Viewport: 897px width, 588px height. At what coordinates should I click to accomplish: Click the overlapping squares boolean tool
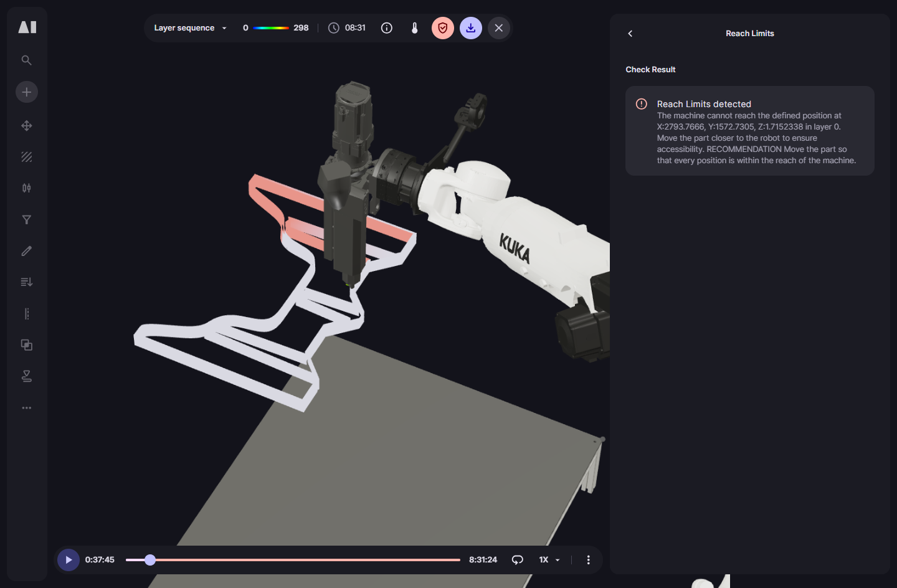tap(27, 345)
